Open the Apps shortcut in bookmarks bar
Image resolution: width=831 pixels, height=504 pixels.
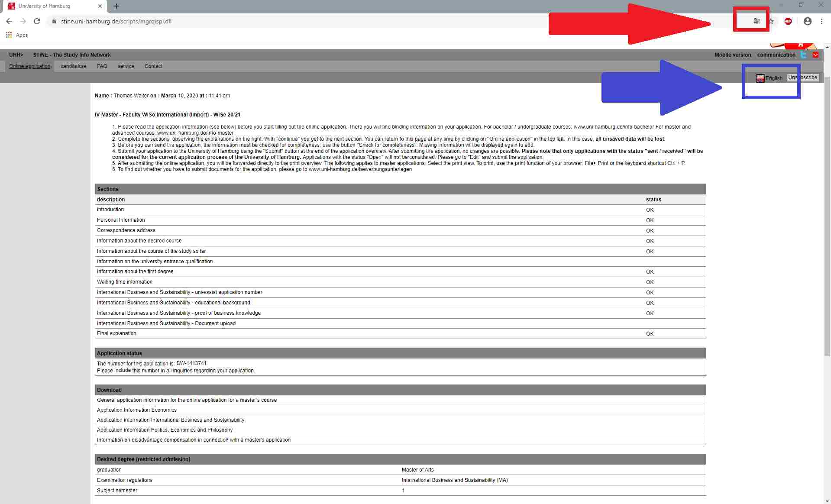pyautogui.click(x=17, y=35)
